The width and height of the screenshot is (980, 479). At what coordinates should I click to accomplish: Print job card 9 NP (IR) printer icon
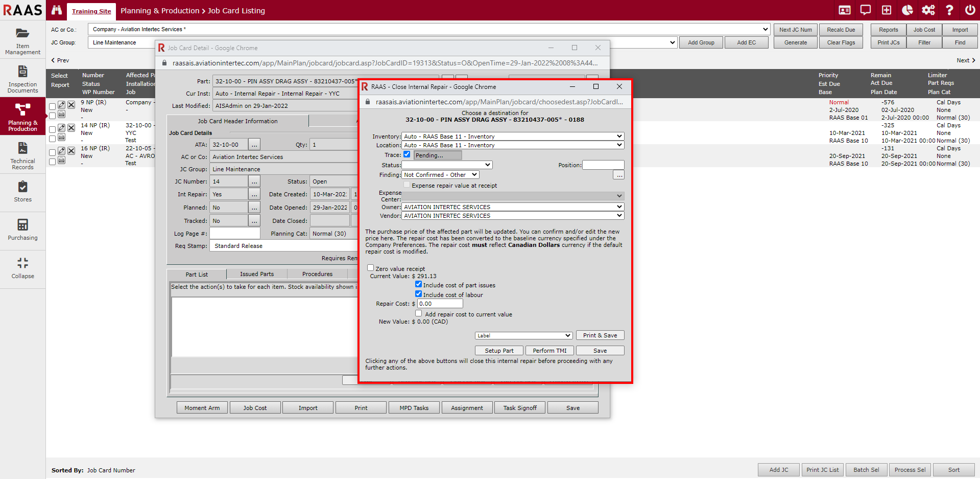(x=61, y=114)
